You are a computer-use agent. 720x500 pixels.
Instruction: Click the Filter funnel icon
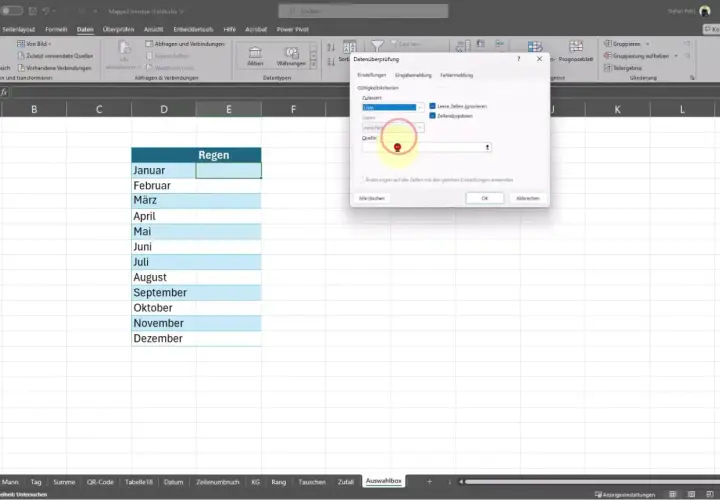[377, 45]
